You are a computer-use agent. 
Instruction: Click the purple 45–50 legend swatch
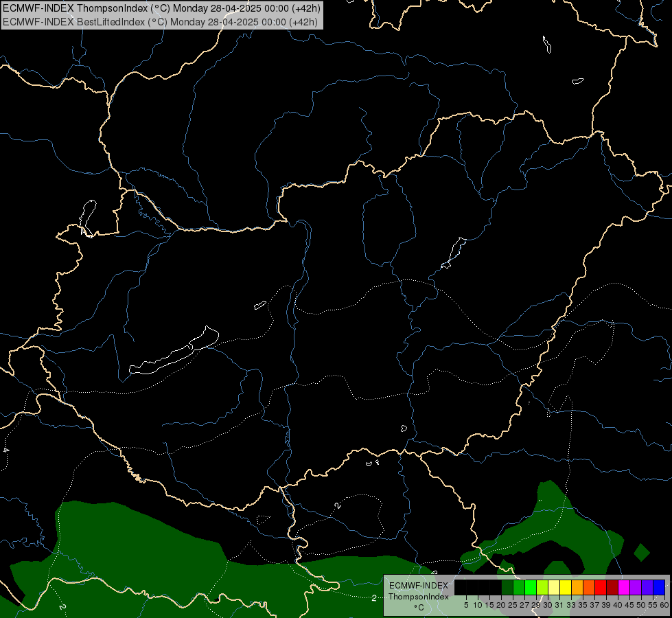click(635, 587)
